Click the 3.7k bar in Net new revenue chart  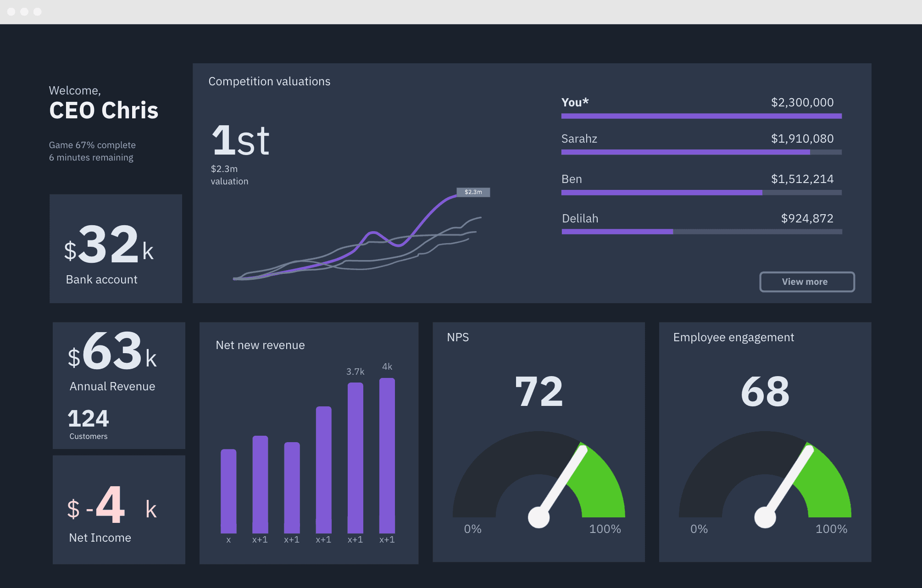[355, 459]
